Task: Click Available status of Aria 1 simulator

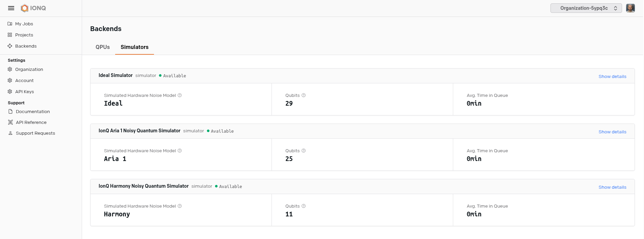Action: pos(220,131)
